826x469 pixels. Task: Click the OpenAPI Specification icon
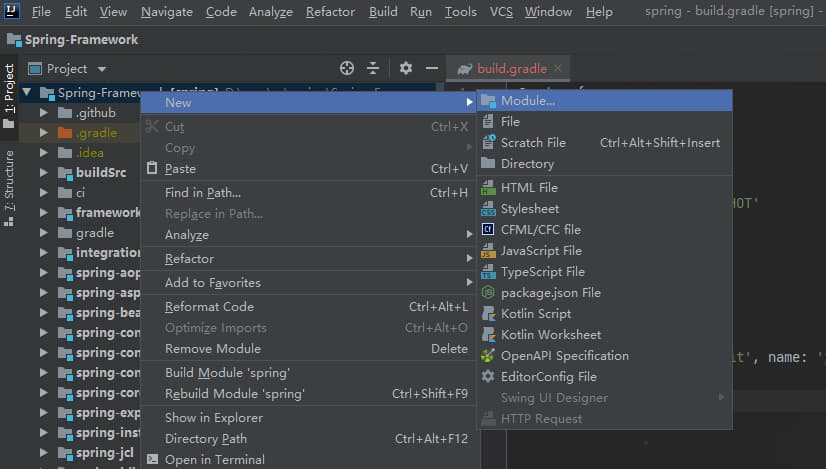coord(488,356)
